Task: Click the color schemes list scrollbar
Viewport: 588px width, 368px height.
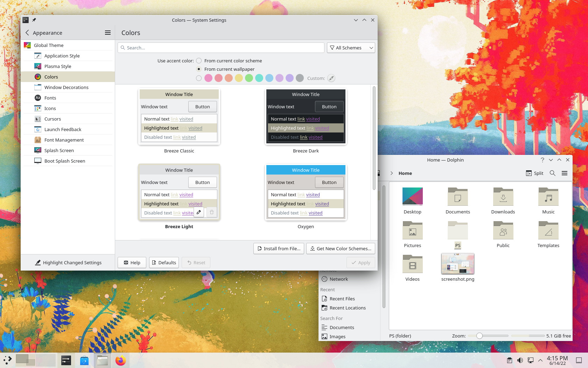Action: (374, 138)
